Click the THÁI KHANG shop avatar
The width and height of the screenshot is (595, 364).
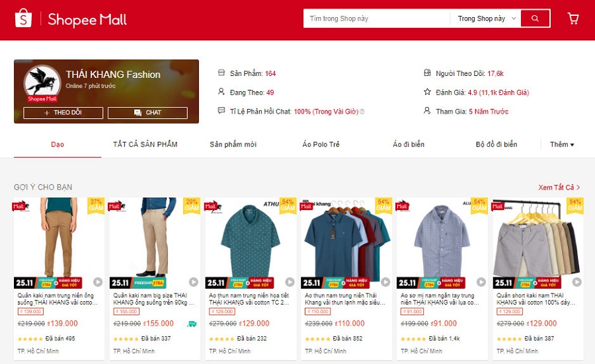(42, 84)
